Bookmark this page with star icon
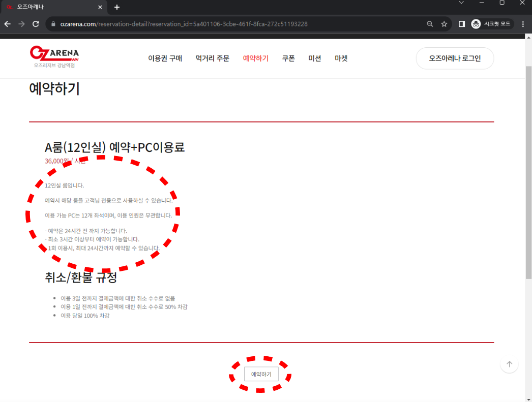This screenshot has width=532, height=402. [444, 24]
